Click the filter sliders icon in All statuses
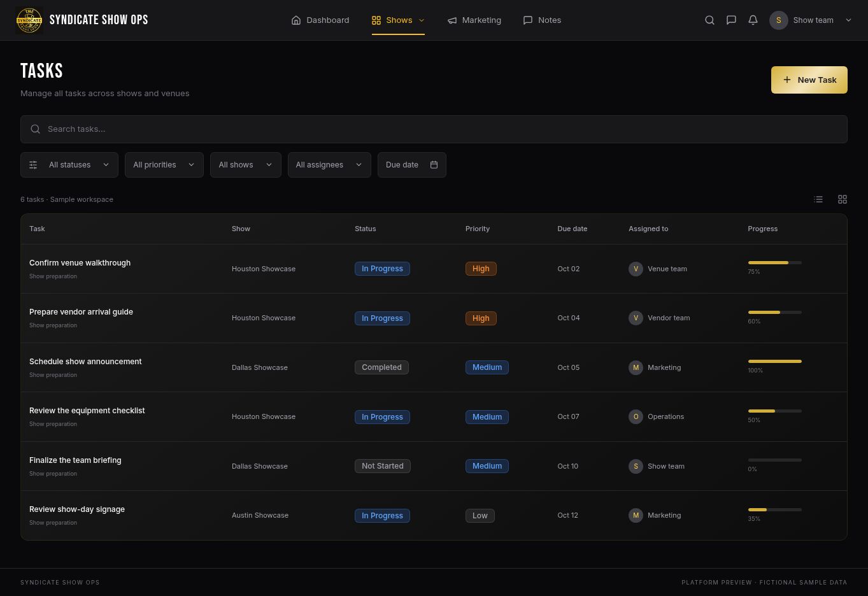This screenshot has width=868, height=596. [x=33, y=165]
